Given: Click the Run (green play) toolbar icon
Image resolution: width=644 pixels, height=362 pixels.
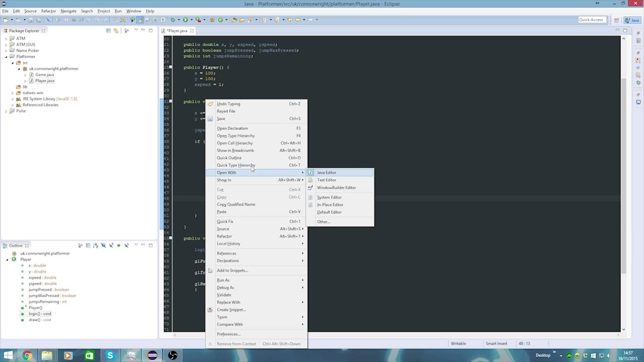Looking at the screenshot, I should click(185, 20).
